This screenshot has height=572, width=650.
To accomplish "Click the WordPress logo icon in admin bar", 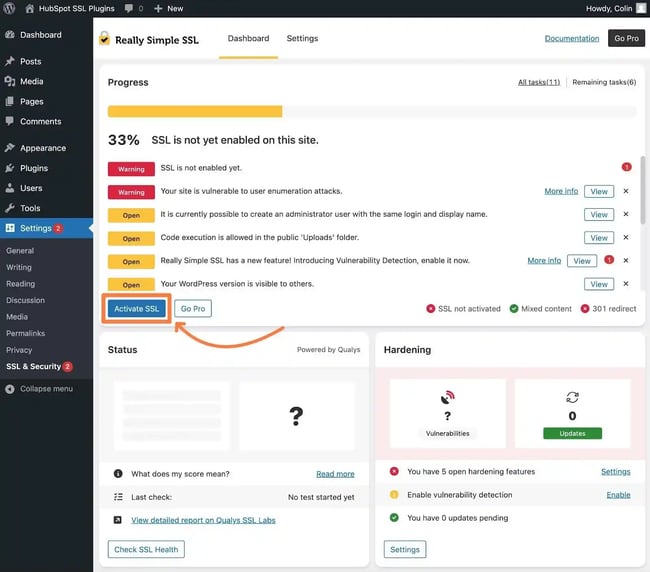I will pos(9,8).
